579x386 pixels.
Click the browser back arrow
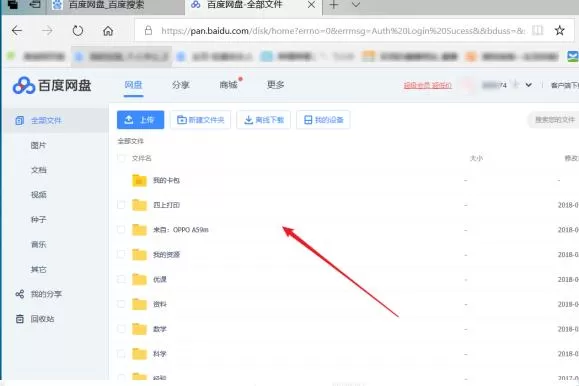click(17, 31)
